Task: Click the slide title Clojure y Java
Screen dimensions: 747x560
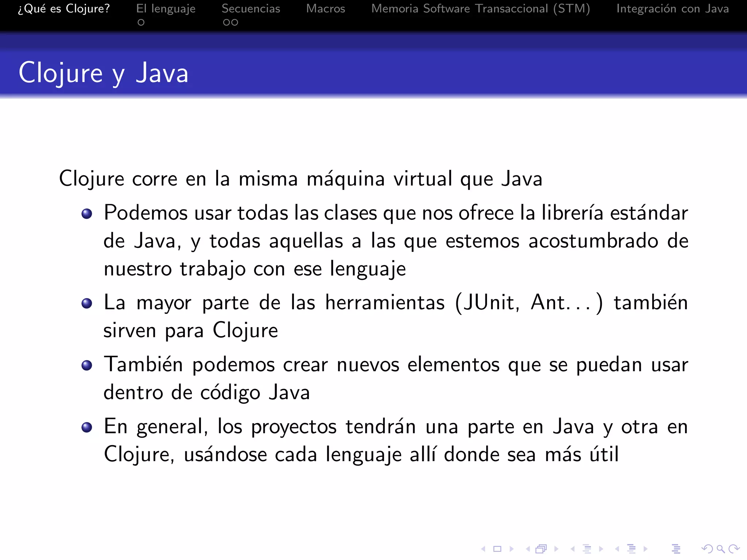Action: tap(104, 73)
